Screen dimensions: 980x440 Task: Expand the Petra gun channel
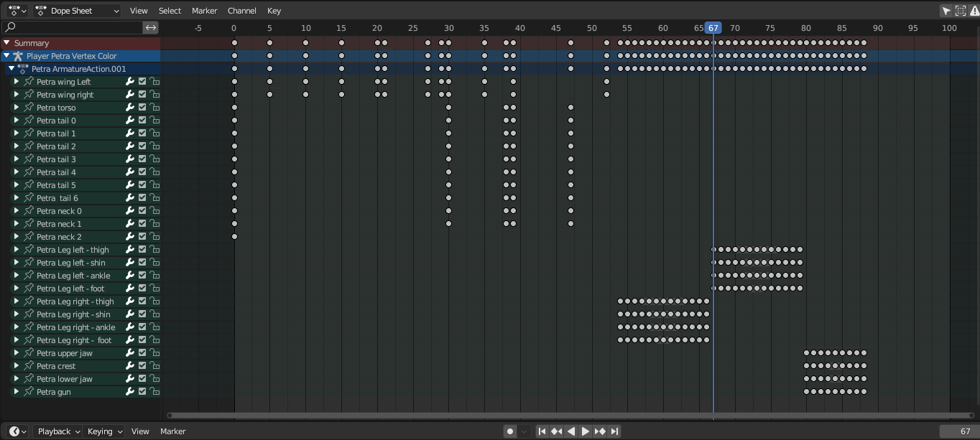pos(17,392)
